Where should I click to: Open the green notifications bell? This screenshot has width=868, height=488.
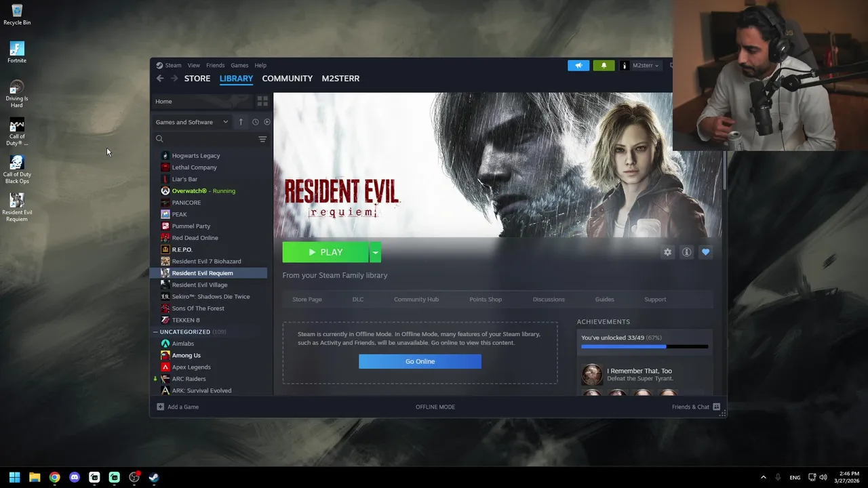[604, 66]
